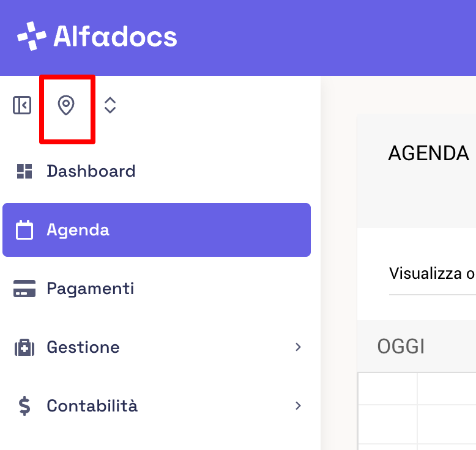This screenshot has height=450, width=476.
Task: Collapse the sidebar panel icon
Action: click(x=22, y=105)
